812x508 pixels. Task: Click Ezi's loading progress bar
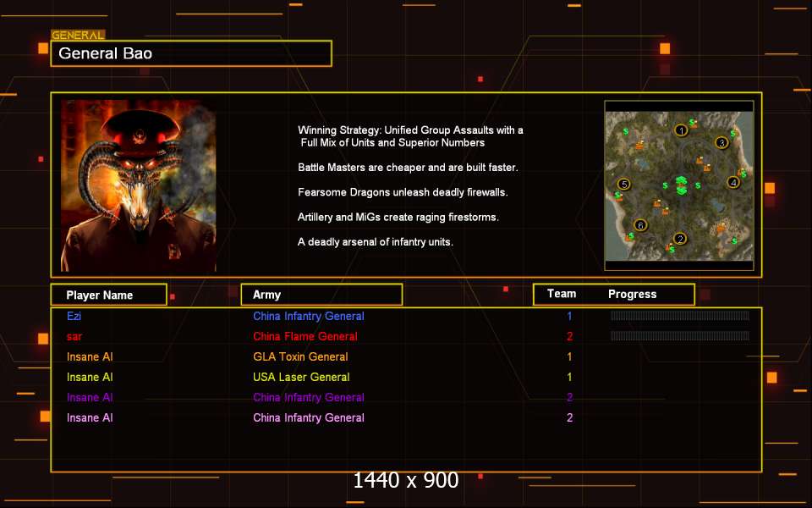pos(679,316)
